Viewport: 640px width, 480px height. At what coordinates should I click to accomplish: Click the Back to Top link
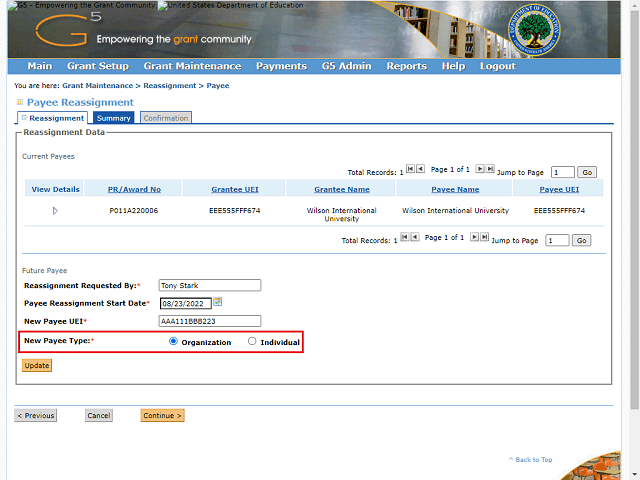pyautogui.click(x=531, y=460)
